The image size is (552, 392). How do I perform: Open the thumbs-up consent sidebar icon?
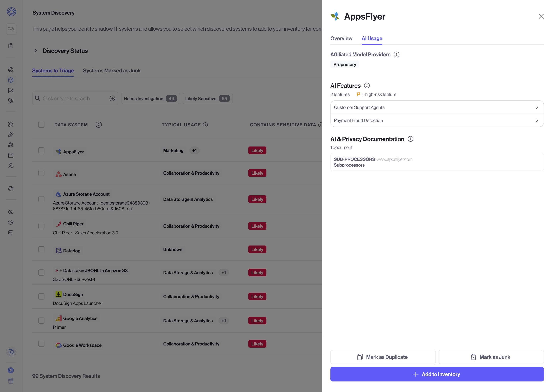click(x=11, y=134)
